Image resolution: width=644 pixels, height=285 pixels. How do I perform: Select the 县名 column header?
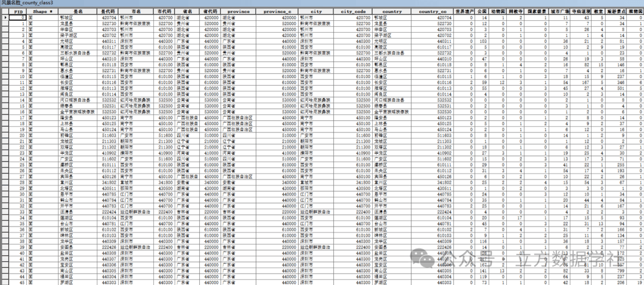pos(78,11)
